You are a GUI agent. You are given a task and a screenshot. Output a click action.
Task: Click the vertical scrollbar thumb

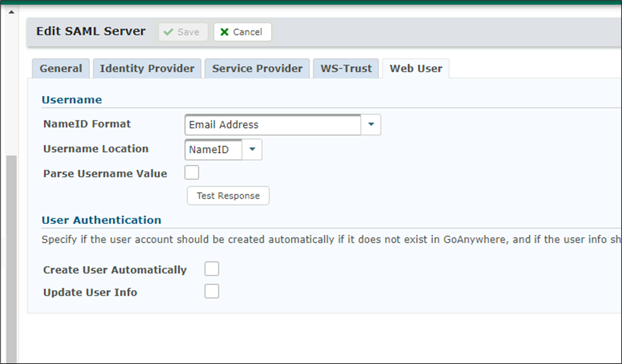tap(11, 255)
